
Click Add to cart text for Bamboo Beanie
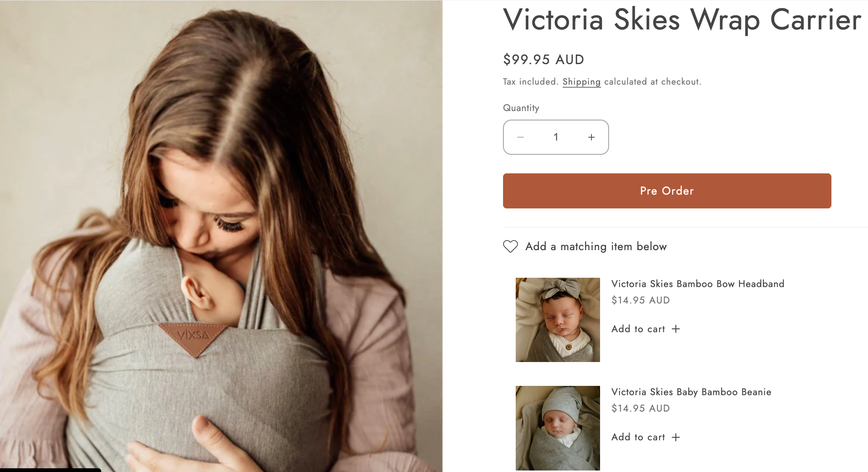(x=638, y=437)
